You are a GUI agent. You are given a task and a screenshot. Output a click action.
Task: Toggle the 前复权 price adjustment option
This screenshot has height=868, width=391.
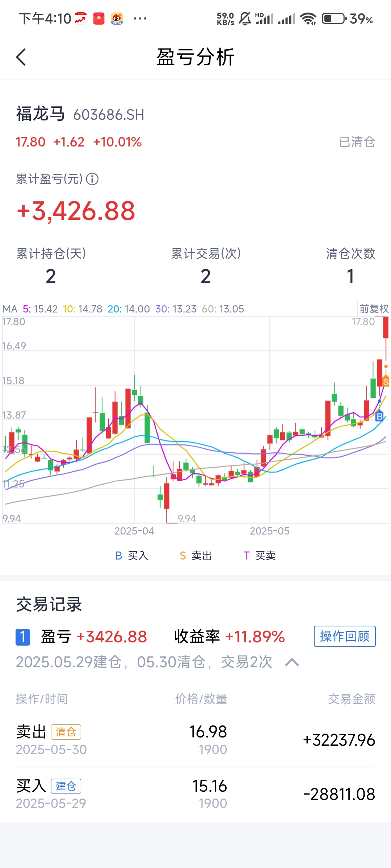(x=374, y=309)
